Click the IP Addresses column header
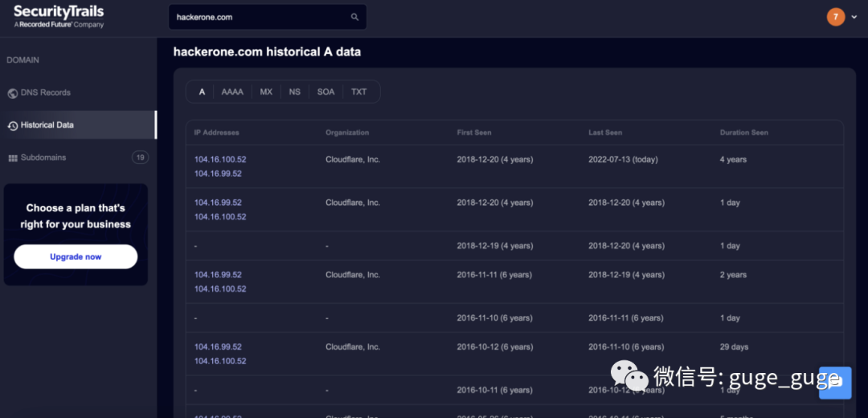The image size is (868, 418). click(x=217, y=133)
